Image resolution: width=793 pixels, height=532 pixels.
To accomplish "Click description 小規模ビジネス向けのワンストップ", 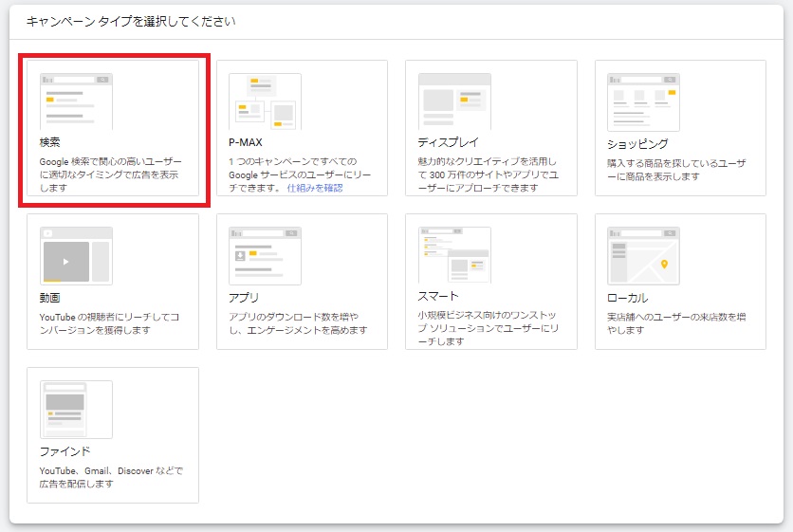I will click(489, 328).
